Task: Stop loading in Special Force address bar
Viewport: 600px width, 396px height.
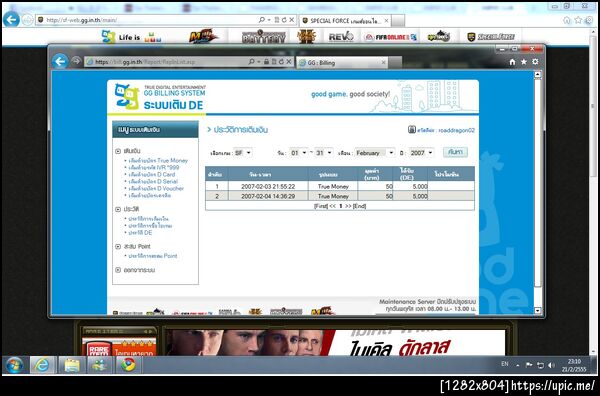Action: [x=292, y=20]
